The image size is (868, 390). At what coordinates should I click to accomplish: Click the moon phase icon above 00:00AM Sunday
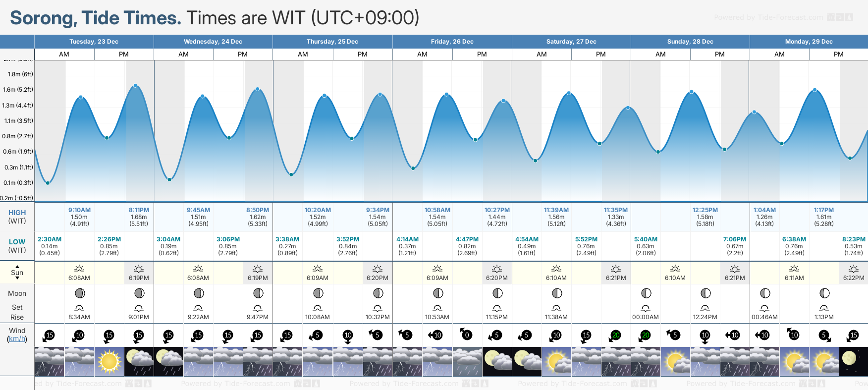(646, 293)
